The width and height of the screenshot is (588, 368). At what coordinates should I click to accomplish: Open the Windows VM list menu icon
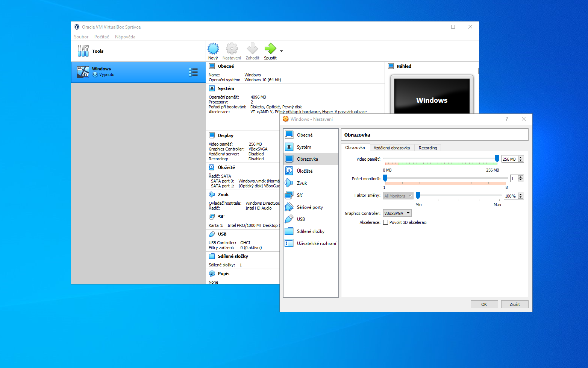pyautogui.click(x=193, y=72)
